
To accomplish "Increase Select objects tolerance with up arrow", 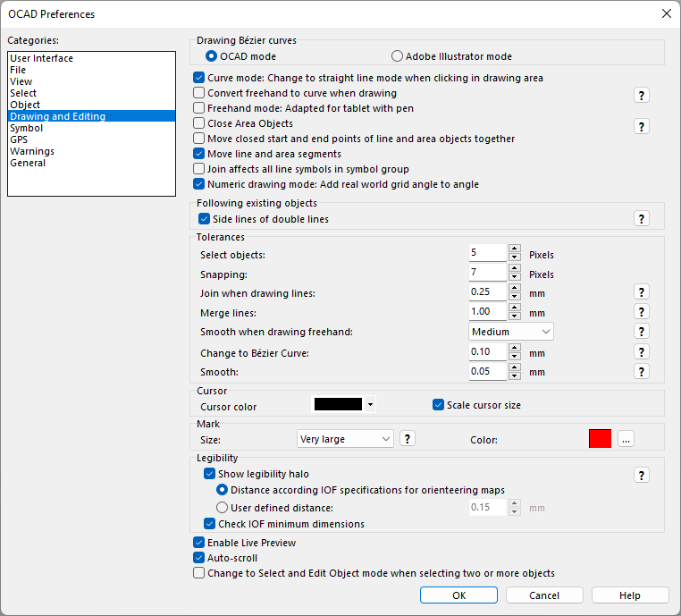I will pos(515,248).
